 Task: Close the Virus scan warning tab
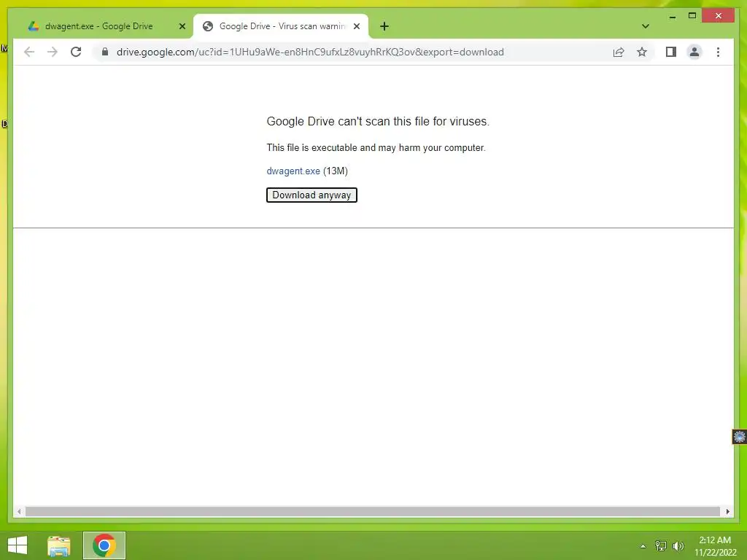356,26
